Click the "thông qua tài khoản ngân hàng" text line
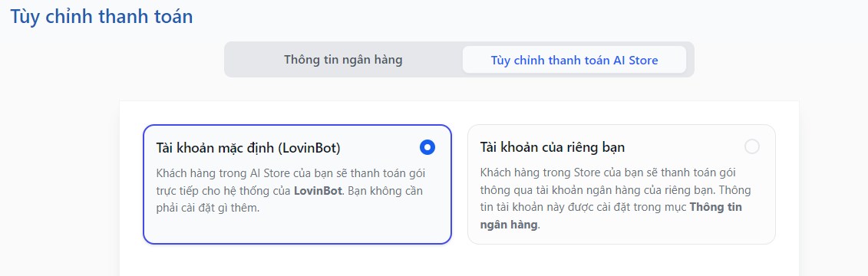Viewport: 868px width, 276px height. [x=616, y=191]
